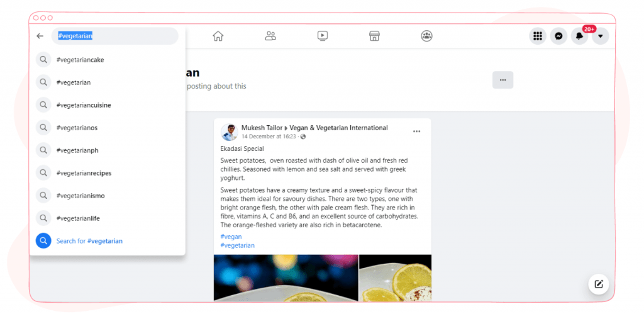
Task: Open the Marketplace storefront icon
Action: 374,36
